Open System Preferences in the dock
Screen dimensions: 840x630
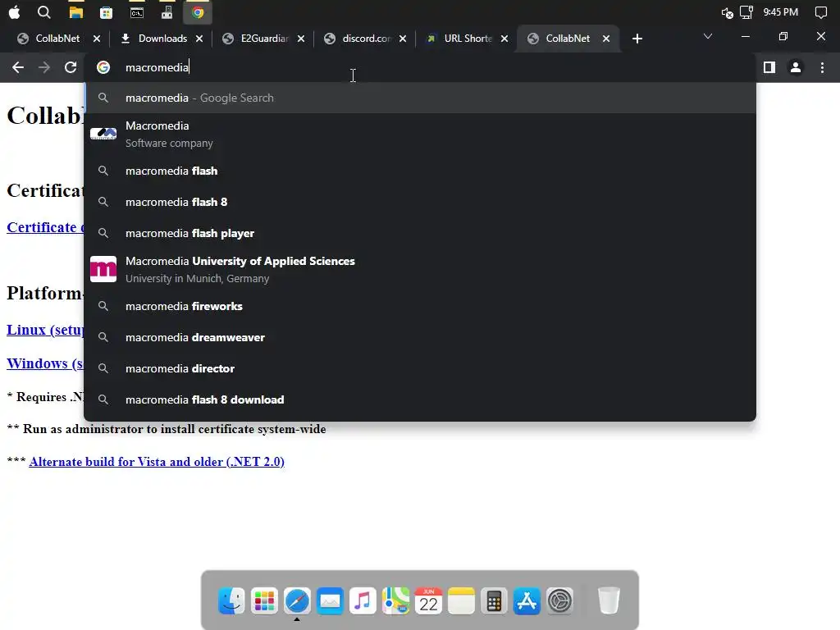tap(559, 600)
